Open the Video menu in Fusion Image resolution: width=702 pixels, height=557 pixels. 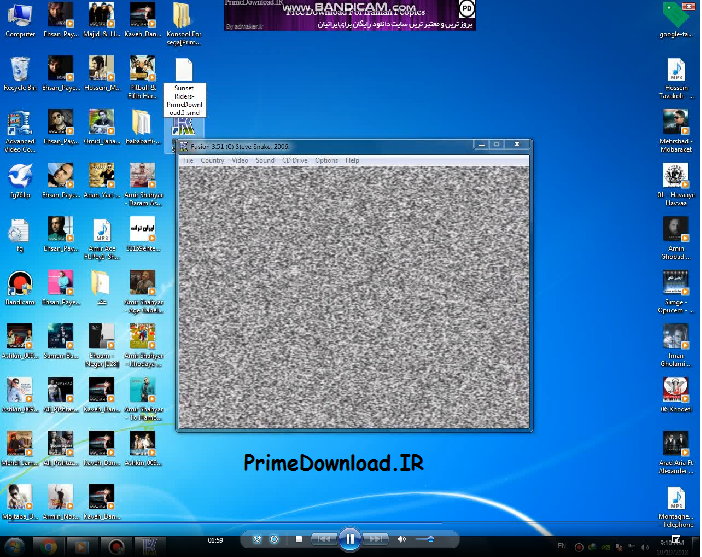click(240, 160)
